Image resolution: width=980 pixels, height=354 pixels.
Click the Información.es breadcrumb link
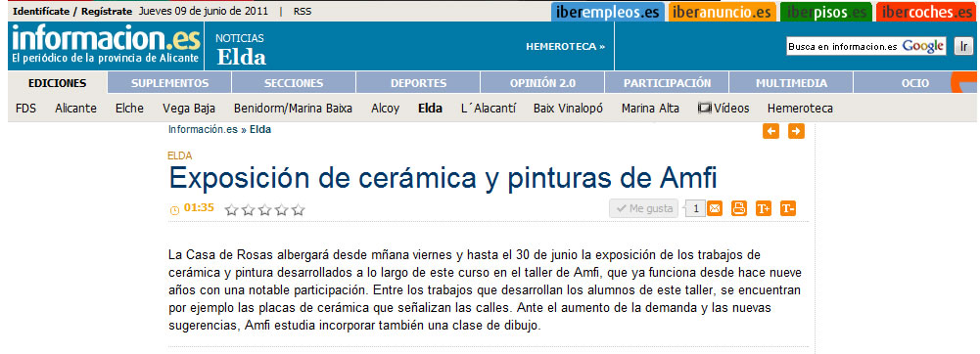click(x=203, y=130)
